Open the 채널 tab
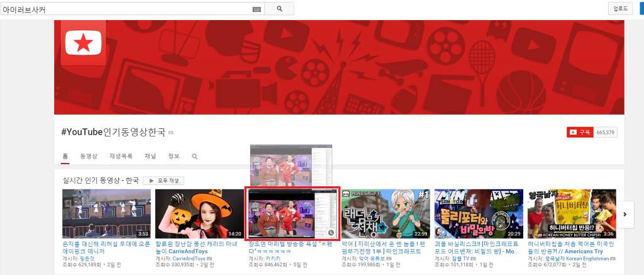The image size is (644, 275). pos(150,156)
